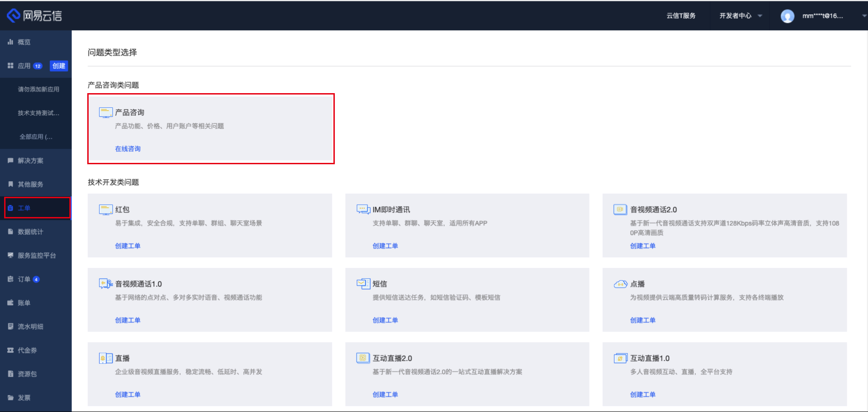
Task: Click the 概览 bar chart icon
Action: pos(10,42)
